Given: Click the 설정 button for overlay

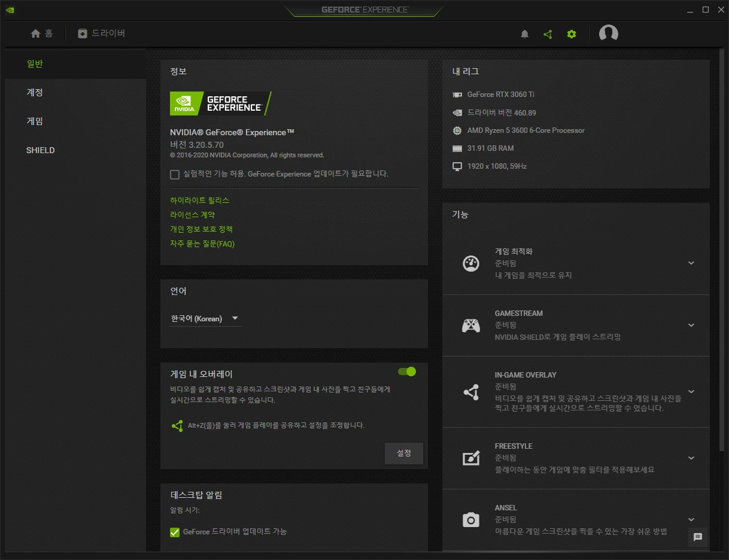Looking at the screenshot, I should (x=404, y=454).
